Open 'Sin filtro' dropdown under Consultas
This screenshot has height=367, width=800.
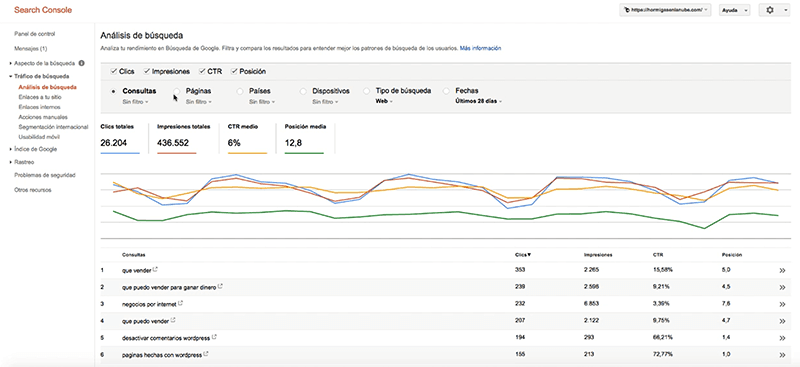(x=135, y=102)
